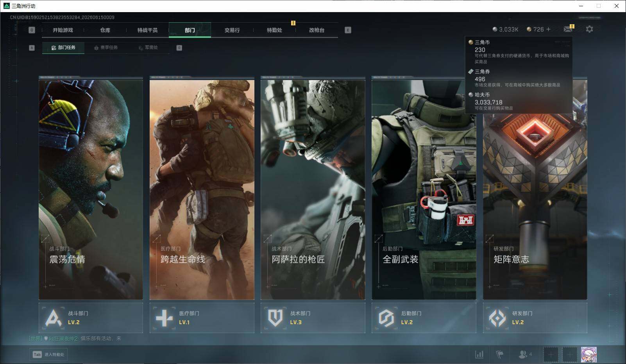Click the 后勤部门 hexagon icon

tap(386, 318)
